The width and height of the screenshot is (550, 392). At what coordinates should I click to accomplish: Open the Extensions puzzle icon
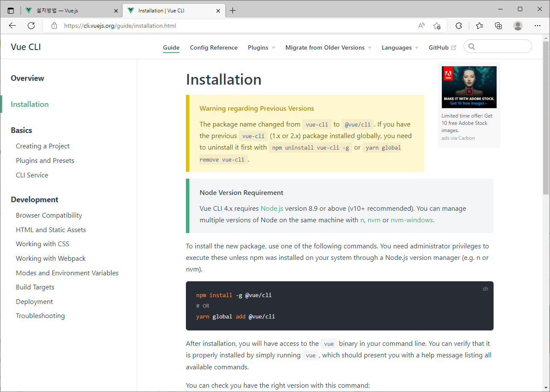pos(459,26)
